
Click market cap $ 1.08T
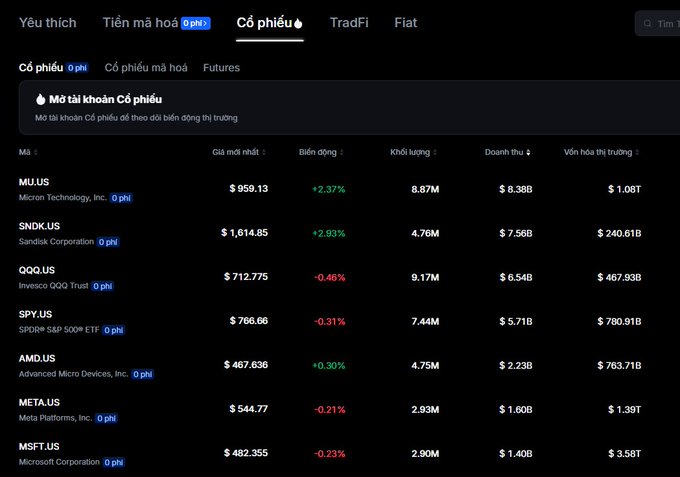pos(624,189)
